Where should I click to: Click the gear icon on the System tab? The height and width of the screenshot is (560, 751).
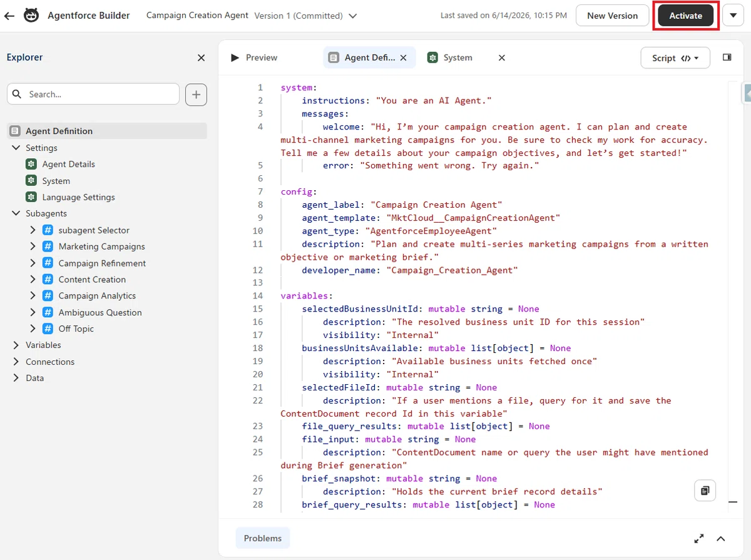[x=432, y=58]
